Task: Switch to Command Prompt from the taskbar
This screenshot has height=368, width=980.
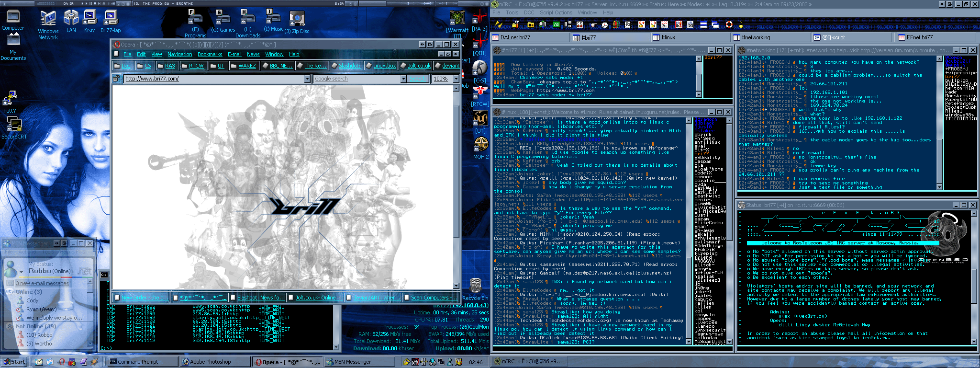Action: (x=143, y=362)
